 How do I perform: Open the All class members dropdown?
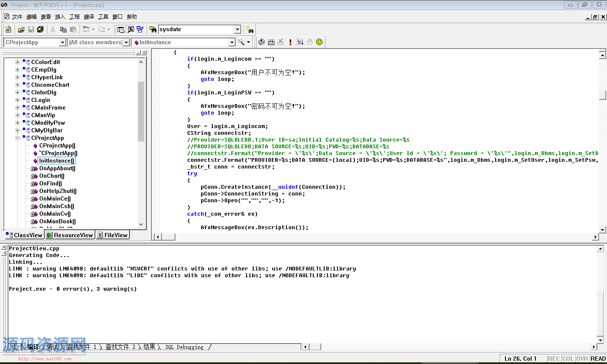click(x=126, y=43)
